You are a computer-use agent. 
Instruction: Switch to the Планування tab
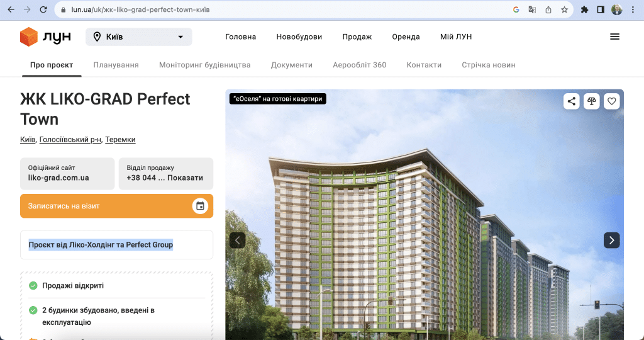pos(116,65)
